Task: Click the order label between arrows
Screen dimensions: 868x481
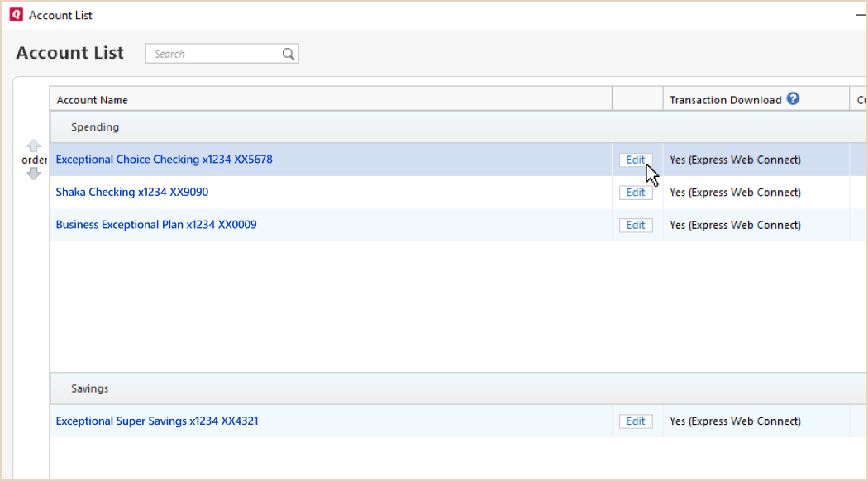Action: click(x=35, y=160)
